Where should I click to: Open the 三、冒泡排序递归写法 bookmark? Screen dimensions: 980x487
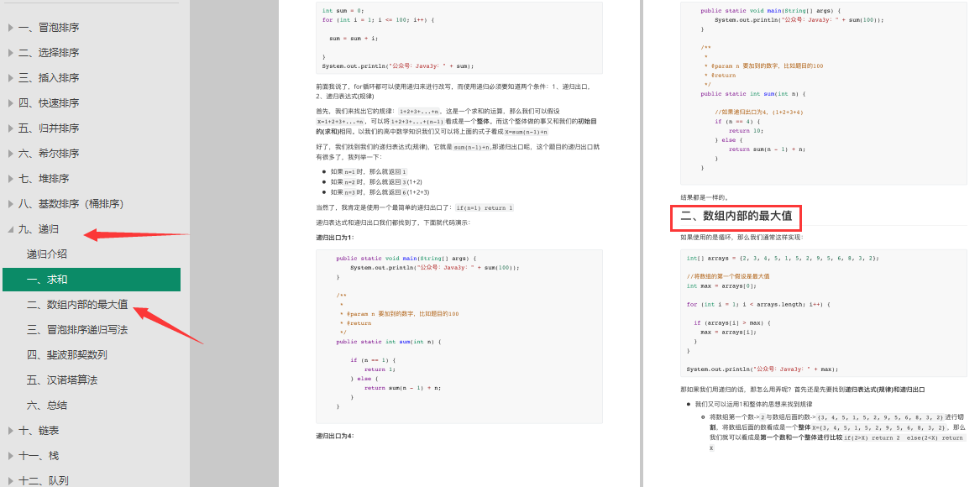(x=77, y=329)
